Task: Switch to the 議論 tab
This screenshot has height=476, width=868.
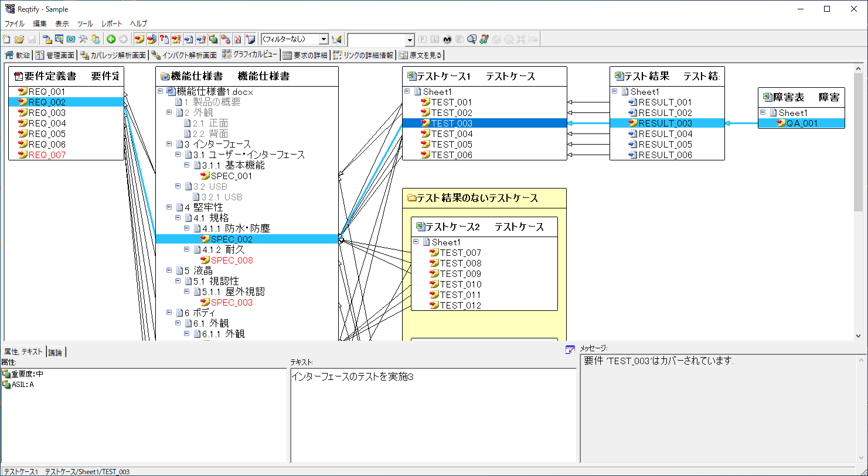Action: point(55,352)
